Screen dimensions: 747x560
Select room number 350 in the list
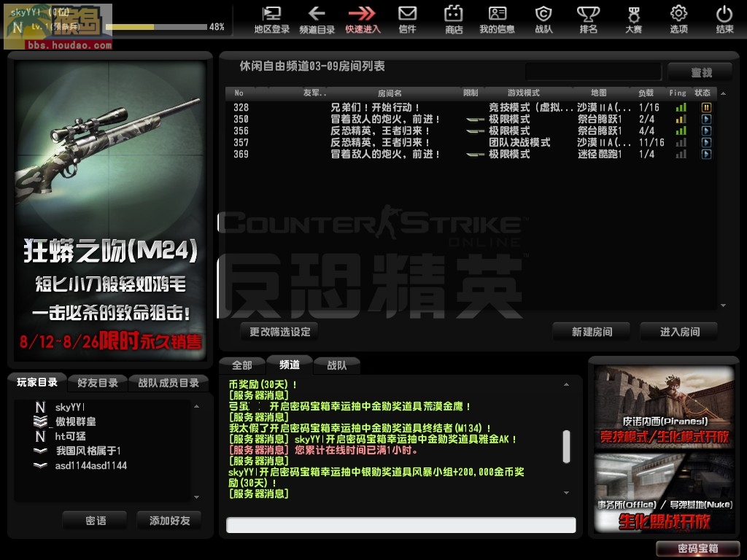click(x=469, y=119)
